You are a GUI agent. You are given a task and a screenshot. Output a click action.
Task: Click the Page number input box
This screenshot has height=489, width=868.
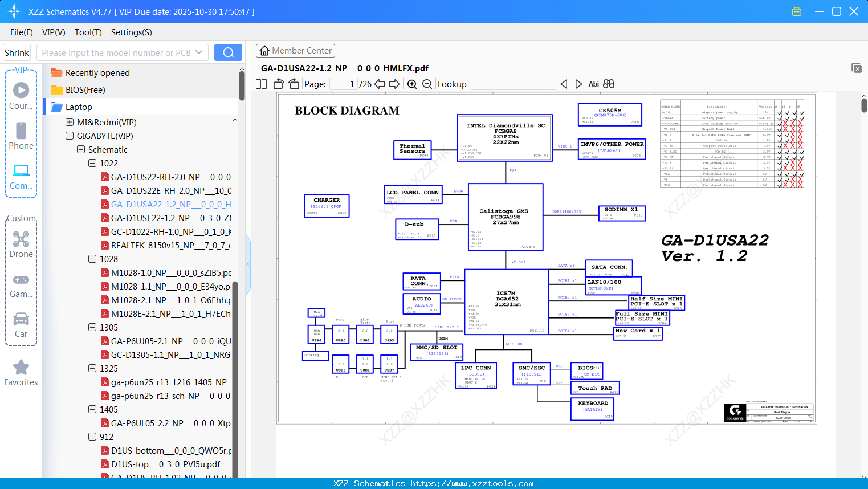coord(343,84)
